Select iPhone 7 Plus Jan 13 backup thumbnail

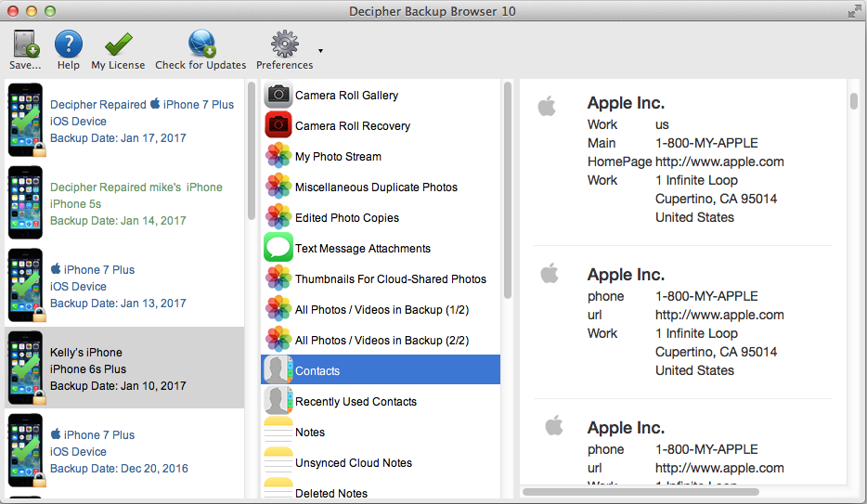point(26,285)
